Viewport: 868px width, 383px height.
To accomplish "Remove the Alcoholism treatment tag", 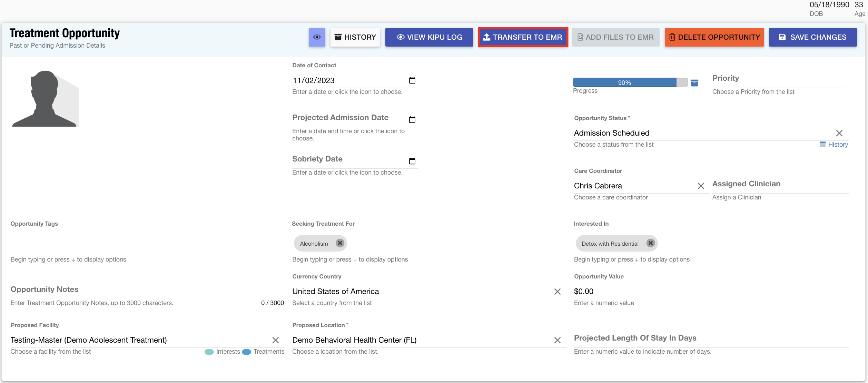I will pyautogui.click(x=340, y=243).
